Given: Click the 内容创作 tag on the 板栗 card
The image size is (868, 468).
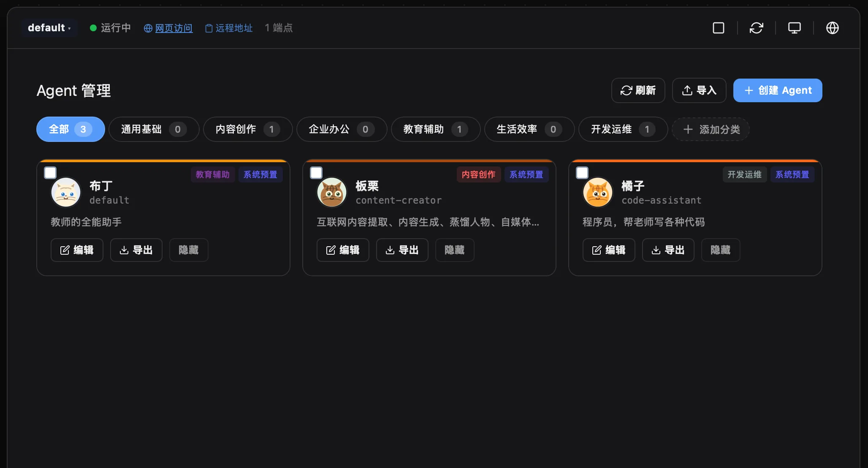Looking at the screenshot, I should click(x=479, y=174).
